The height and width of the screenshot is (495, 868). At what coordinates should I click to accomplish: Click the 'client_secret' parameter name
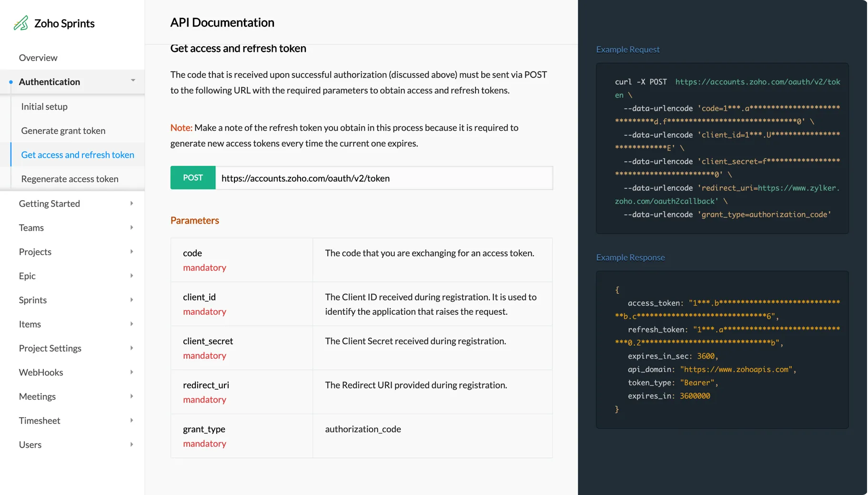pos(208,341)
